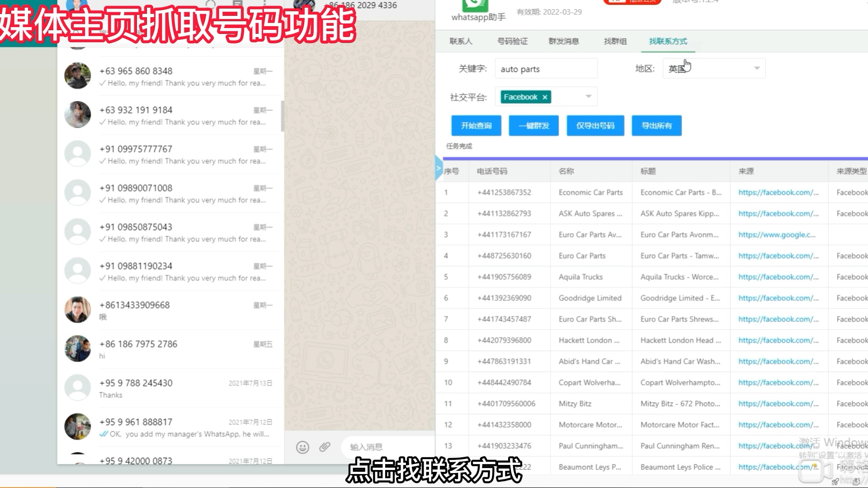Click default avatar for +91 09890071008
The height and width of the screenshot is (488, 868).
pyautogui.click(x=78, y=193)
